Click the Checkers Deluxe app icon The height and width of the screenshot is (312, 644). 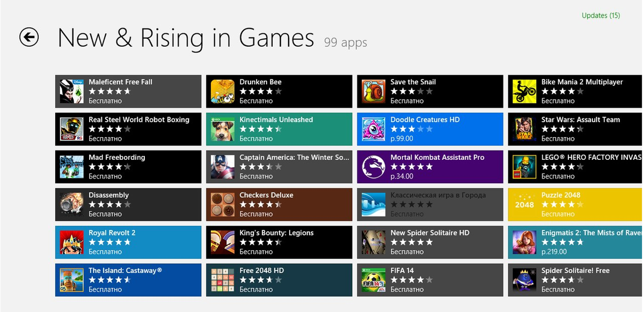pyautogui.click(x=223, y=204)
